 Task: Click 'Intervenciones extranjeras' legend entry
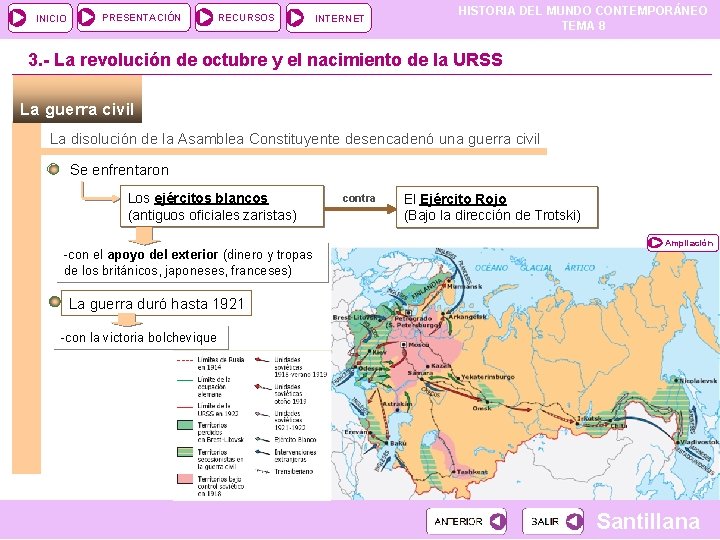(x=295, y=456)
